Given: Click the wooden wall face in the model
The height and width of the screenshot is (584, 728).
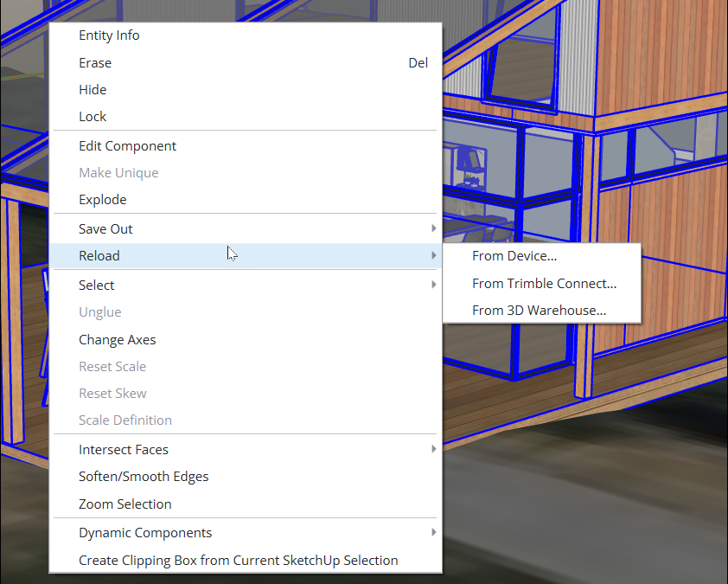Looking at the screenshot, I should click(660, 51).
